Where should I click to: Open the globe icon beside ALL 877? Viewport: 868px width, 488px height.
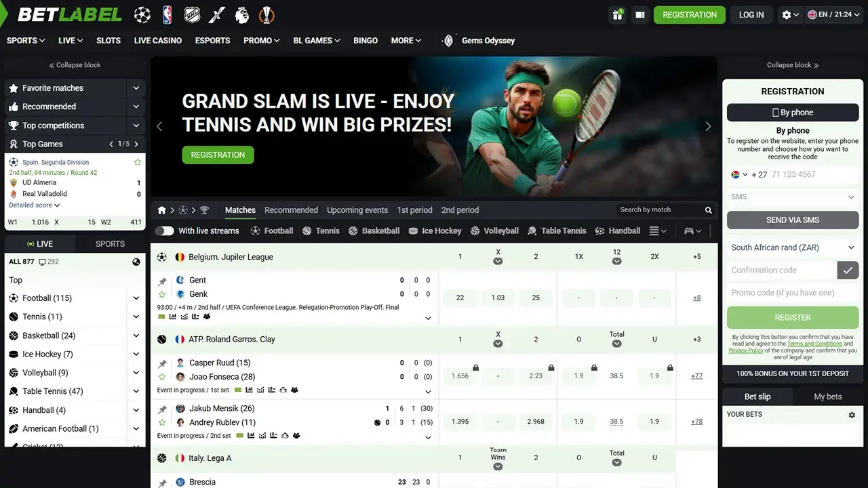pos(136,262)
